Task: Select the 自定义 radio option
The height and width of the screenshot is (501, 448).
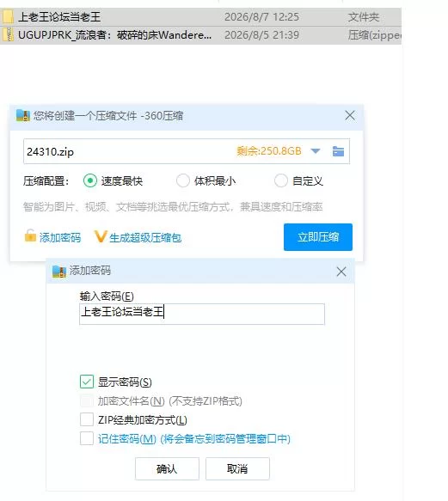Action: [x=281, y=180]
